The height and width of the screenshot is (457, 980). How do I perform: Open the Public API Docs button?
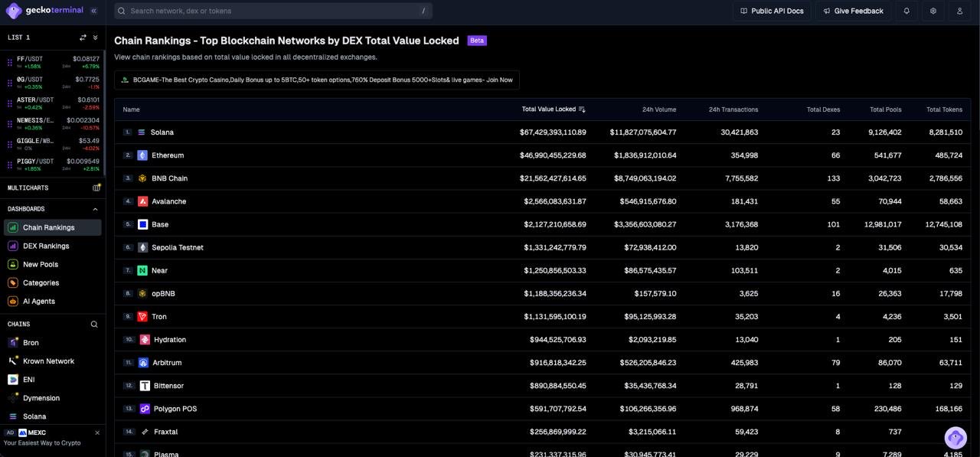(x=772, y=11)
